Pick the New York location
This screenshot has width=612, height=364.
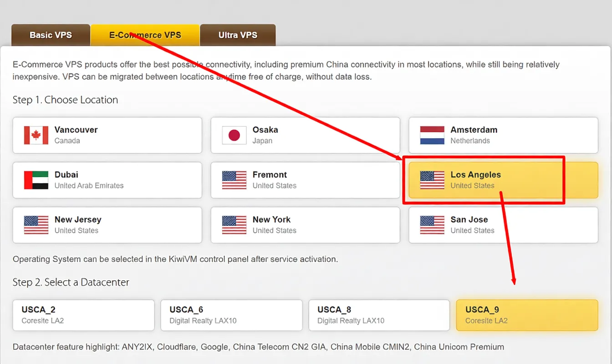[305, 225]
